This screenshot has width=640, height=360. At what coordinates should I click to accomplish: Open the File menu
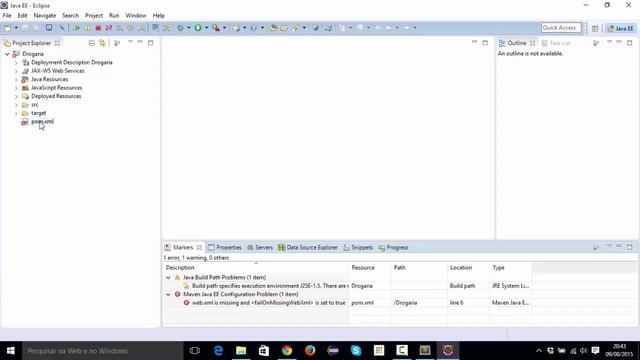[x=7, y=16]
